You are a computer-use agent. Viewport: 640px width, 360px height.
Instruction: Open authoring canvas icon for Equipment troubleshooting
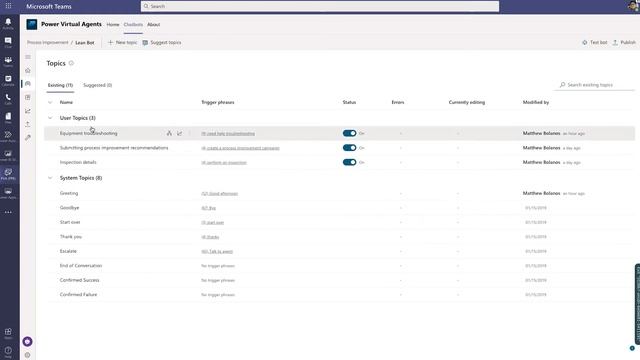coord(169,133)
